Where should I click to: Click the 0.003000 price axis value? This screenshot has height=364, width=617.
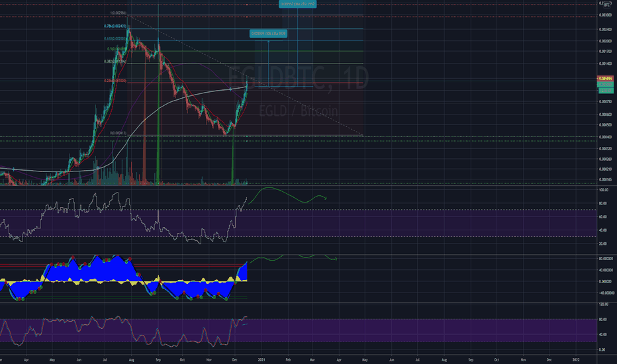pyautogui.click(x=605, y=15)
